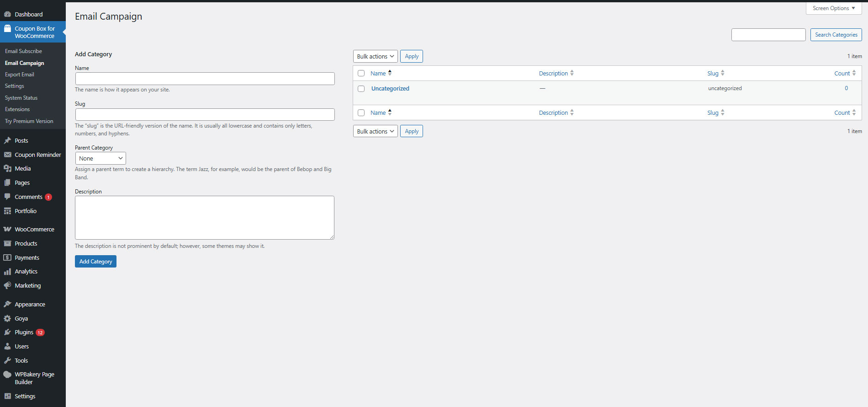Expand the Screen Options panel
This screenshot has height=407, width=868.
coord(834,8)
